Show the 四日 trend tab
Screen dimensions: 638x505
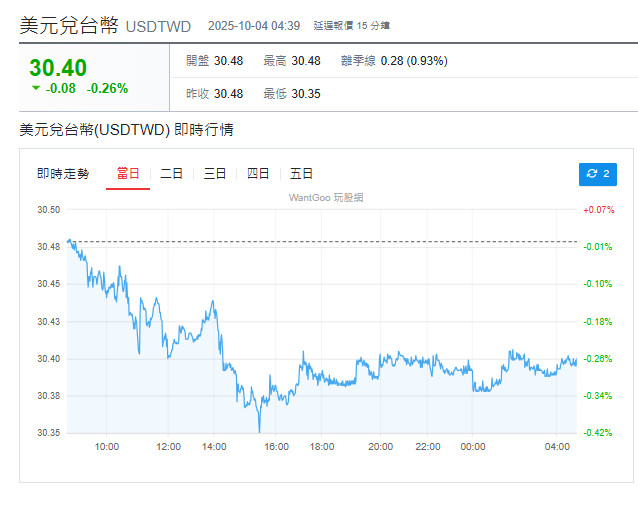click(258, 174)
